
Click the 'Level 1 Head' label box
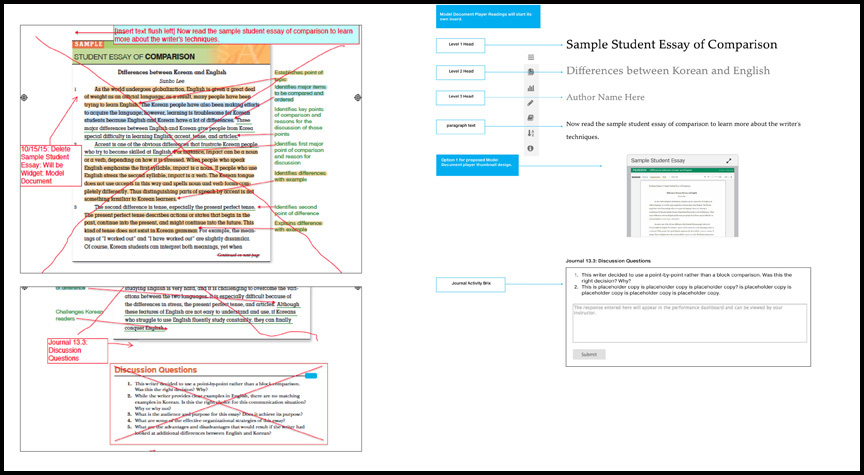[x=461, y=45]
